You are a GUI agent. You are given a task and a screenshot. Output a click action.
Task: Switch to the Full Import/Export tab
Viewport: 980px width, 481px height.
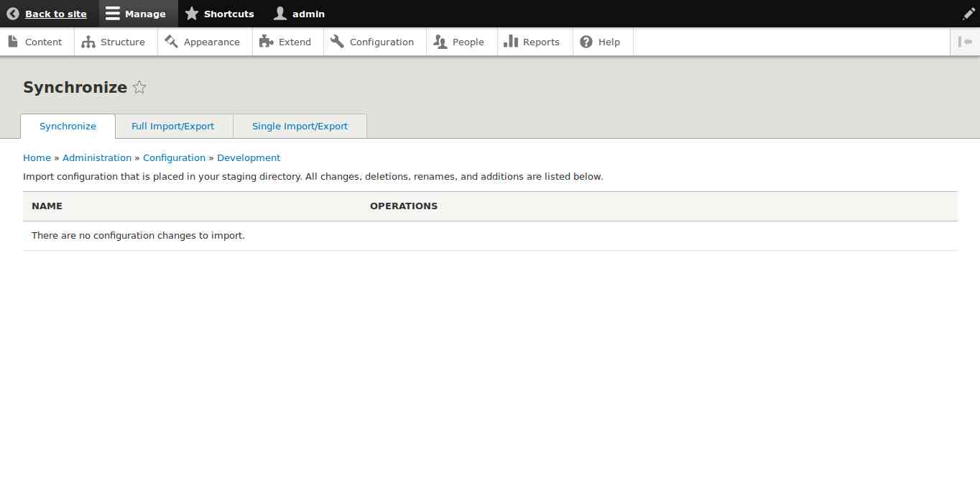172,126
